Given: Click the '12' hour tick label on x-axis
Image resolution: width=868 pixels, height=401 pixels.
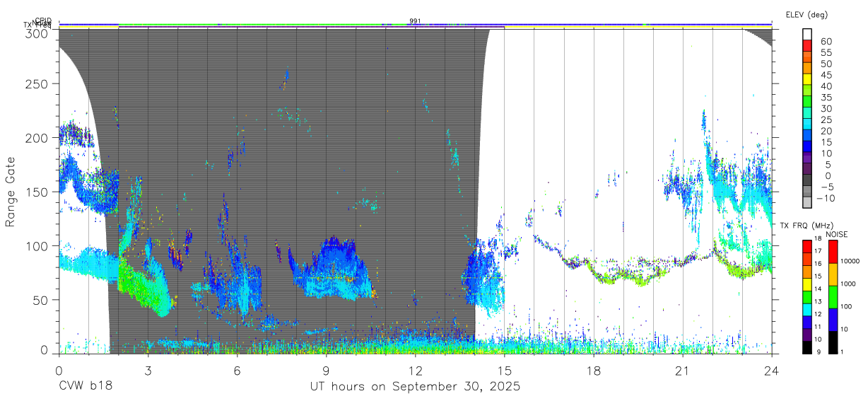Looking at the screenshot, I should (x=415, y=370).
